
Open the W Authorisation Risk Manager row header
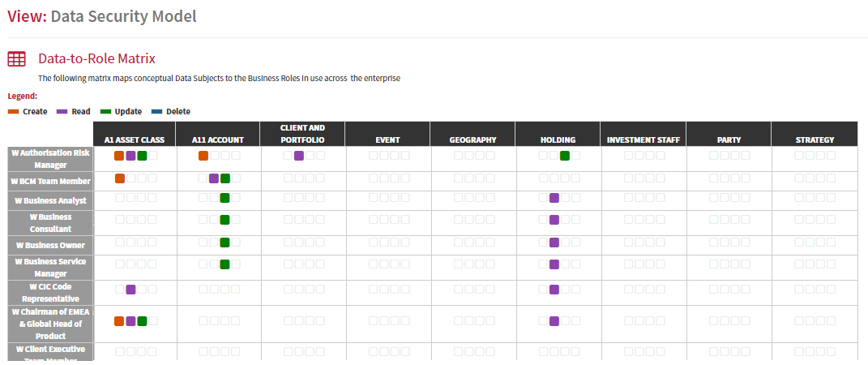tap(50, 159)
